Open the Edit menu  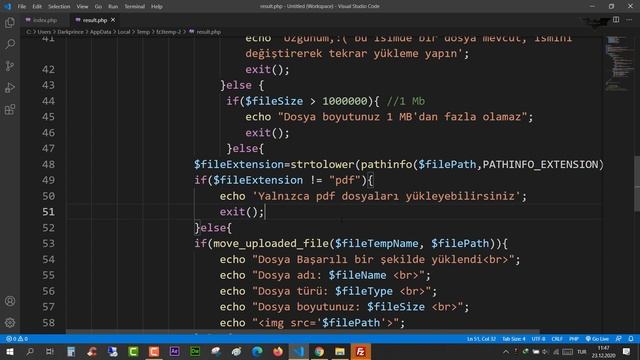point(37,7)
